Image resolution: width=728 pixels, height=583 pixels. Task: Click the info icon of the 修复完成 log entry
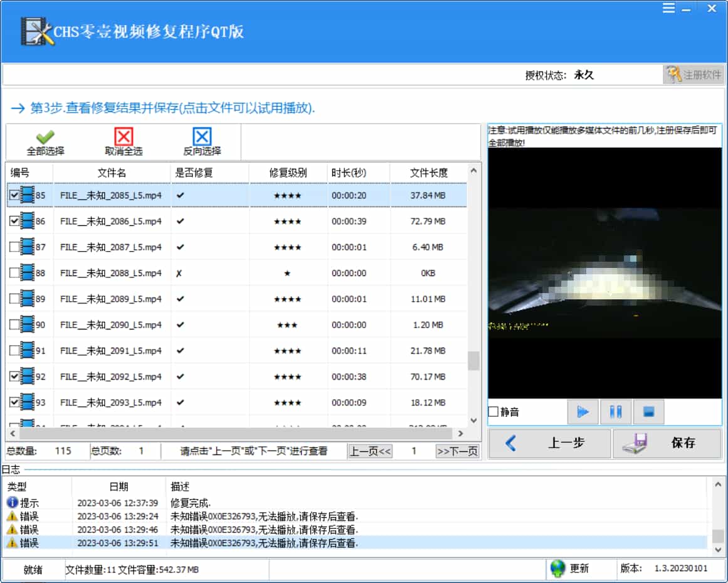pos(12,502)
